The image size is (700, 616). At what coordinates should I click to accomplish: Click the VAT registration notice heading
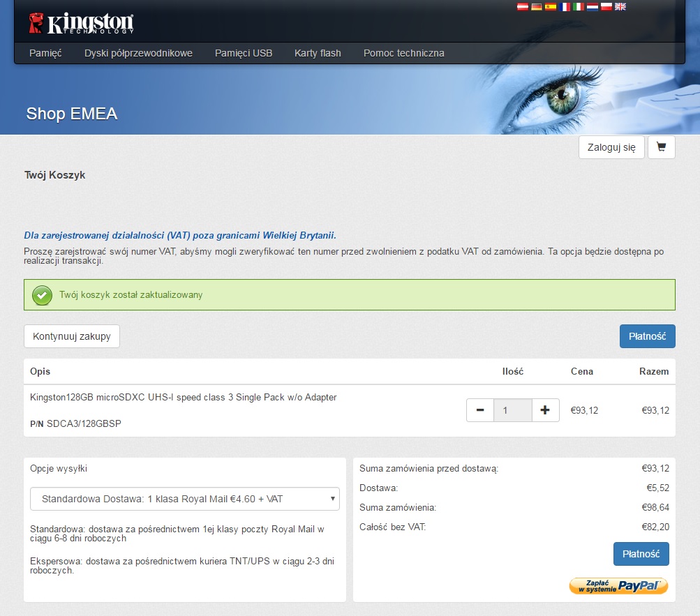point(180,235)
